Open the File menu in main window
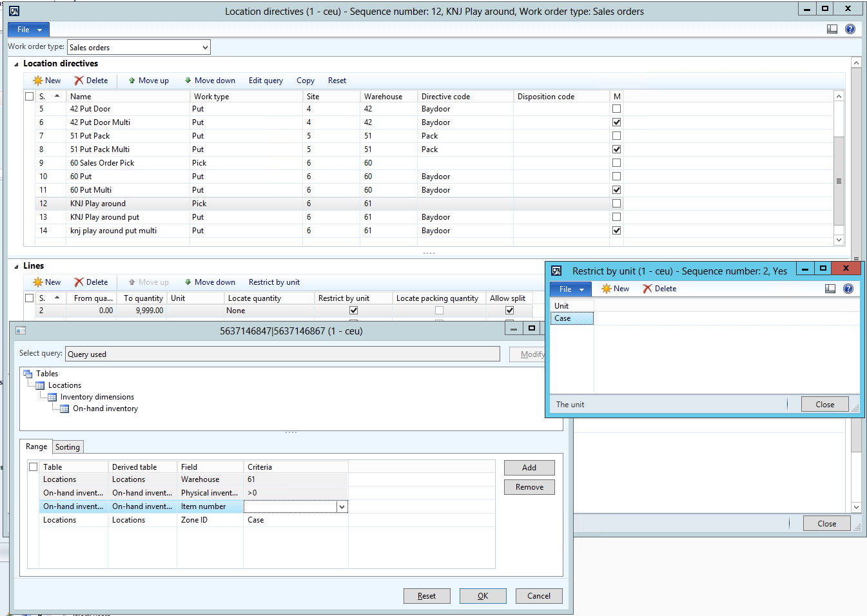867x616 pixels. click(x=28, y=30)
